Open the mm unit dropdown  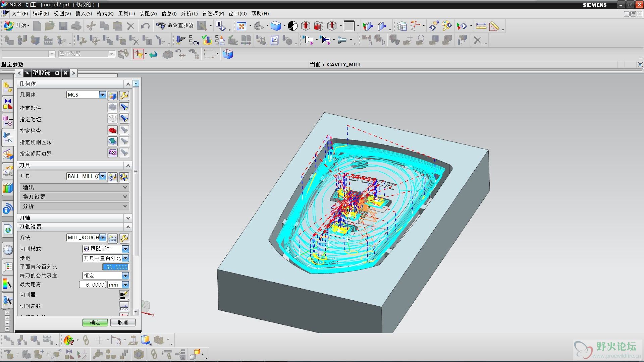[x=125, y=285]
